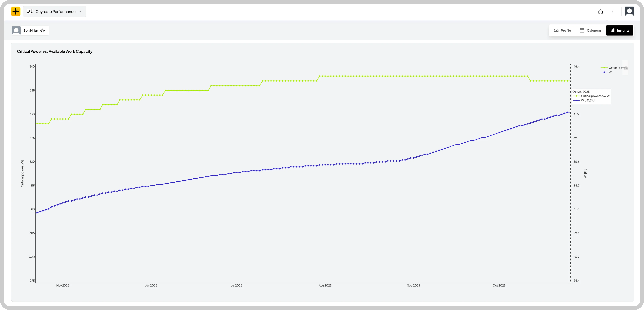The width and height of the screenshot is (644, 310).
Task: Open the account avatar in header
Action: pos(629,11)
